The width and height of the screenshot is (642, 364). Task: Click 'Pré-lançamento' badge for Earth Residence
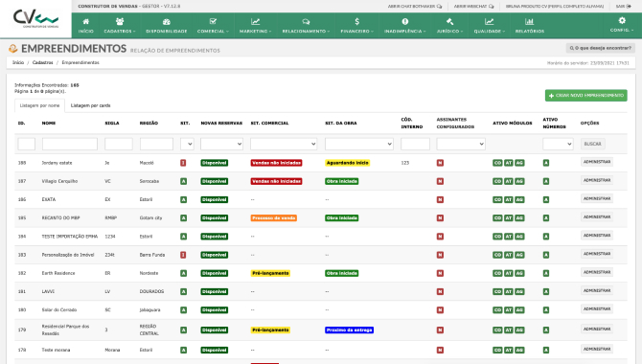(x=270, y=274)
